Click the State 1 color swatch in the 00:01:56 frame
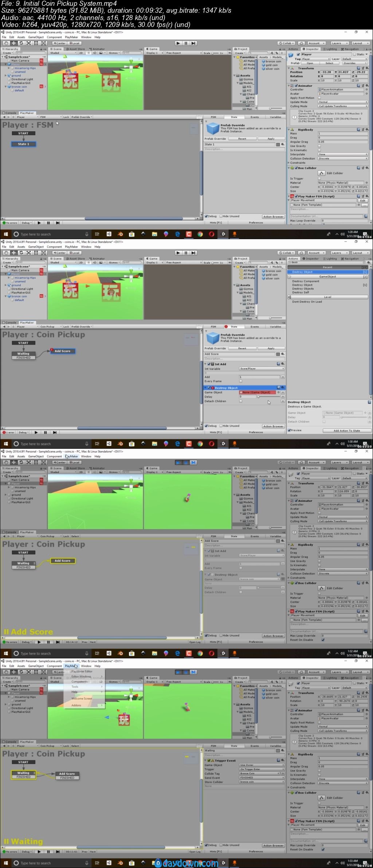Screen dimensions: 373x868 278,144
